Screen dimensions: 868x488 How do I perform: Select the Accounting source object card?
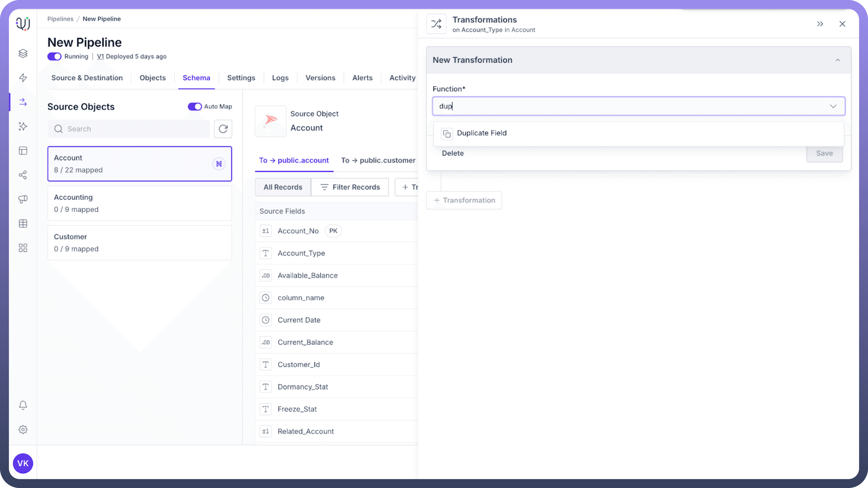coord(140,203)
